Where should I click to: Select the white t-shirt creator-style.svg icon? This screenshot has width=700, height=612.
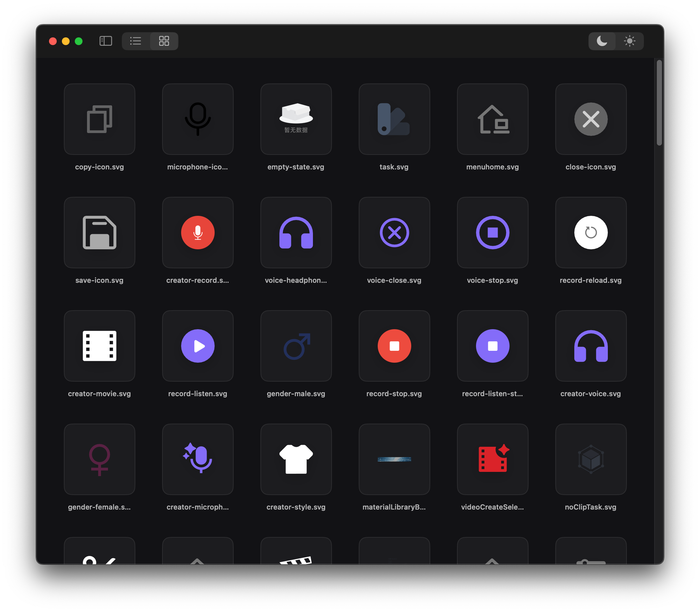[x=296, y=459]
